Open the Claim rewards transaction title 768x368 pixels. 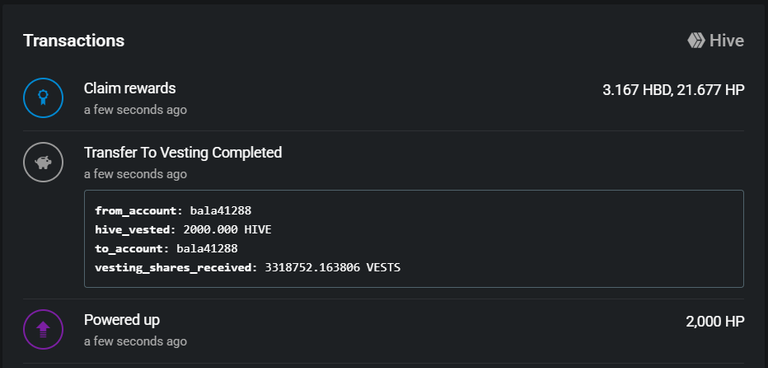[130, 89]
